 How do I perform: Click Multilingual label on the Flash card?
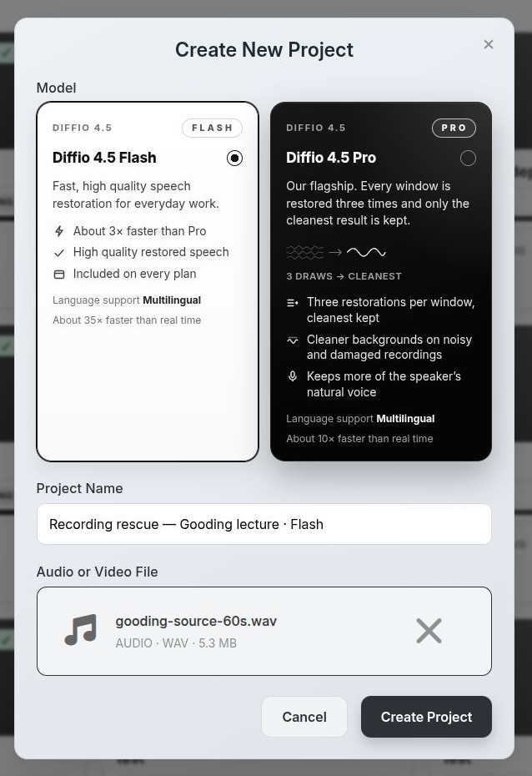click(172, 300)
